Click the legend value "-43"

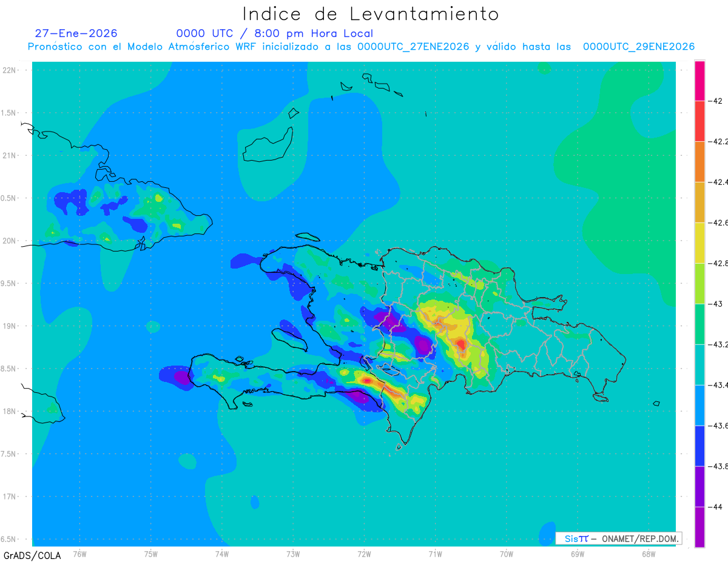click(716, 304)
